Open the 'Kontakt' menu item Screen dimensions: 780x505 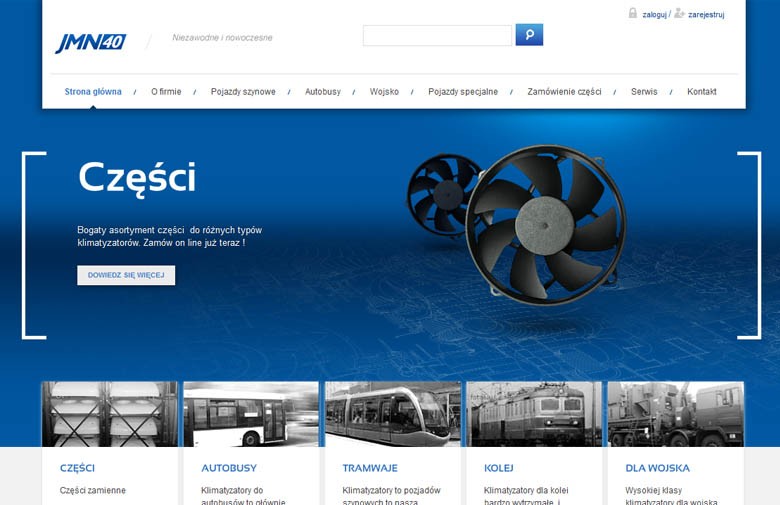[701, 92]
